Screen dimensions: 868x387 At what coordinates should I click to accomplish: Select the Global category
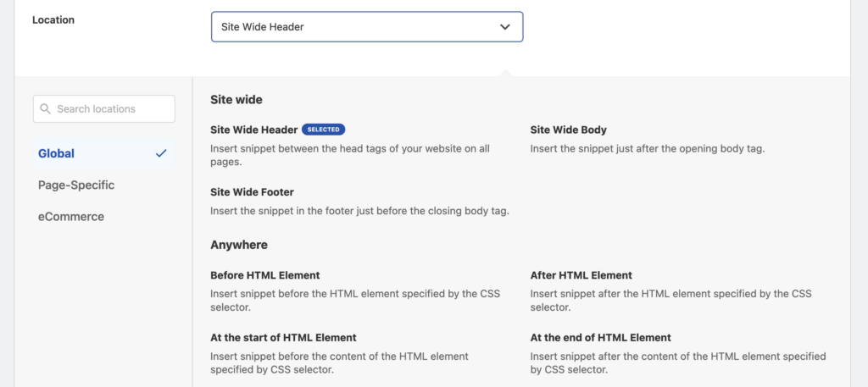click(x=103, y=153)
